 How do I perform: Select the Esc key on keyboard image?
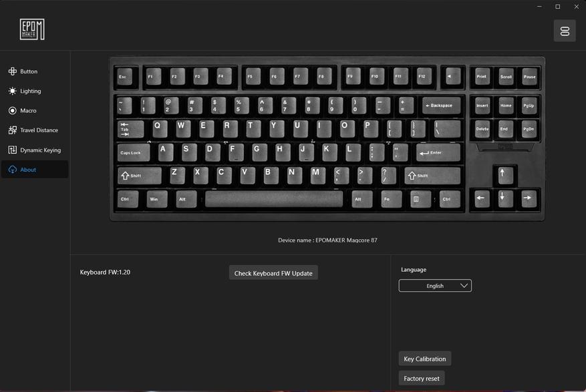click(124, 77)
